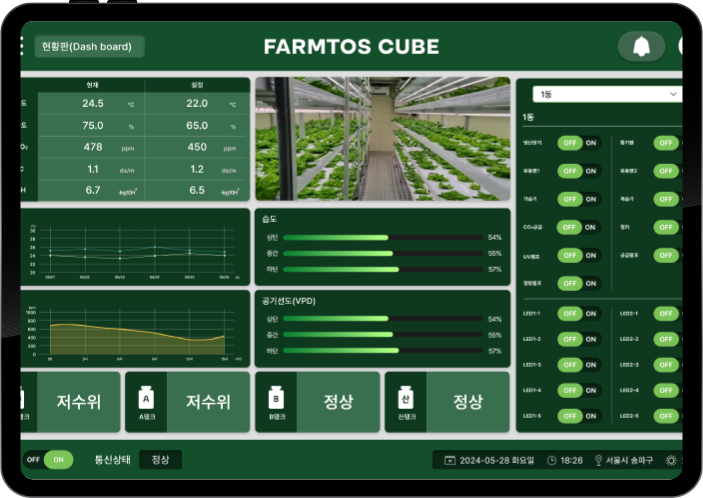Click the set value 22.0
This screenshot has width=703, height=498.
[x=197, y=104]
